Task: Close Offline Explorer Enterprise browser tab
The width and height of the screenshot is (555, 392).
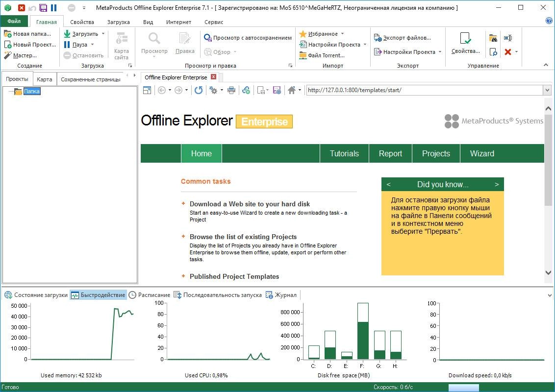Action: 213,77
